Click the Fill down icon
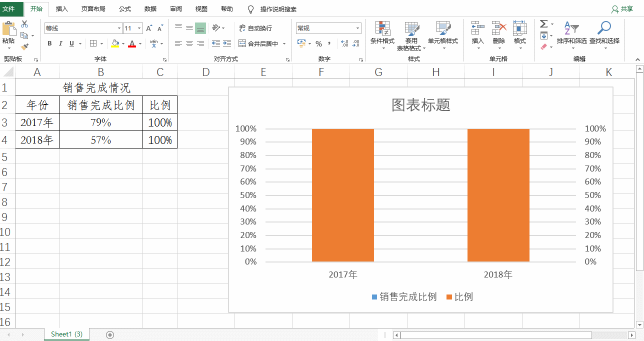This screenshot has height=341, width=644. pos(544,35)
